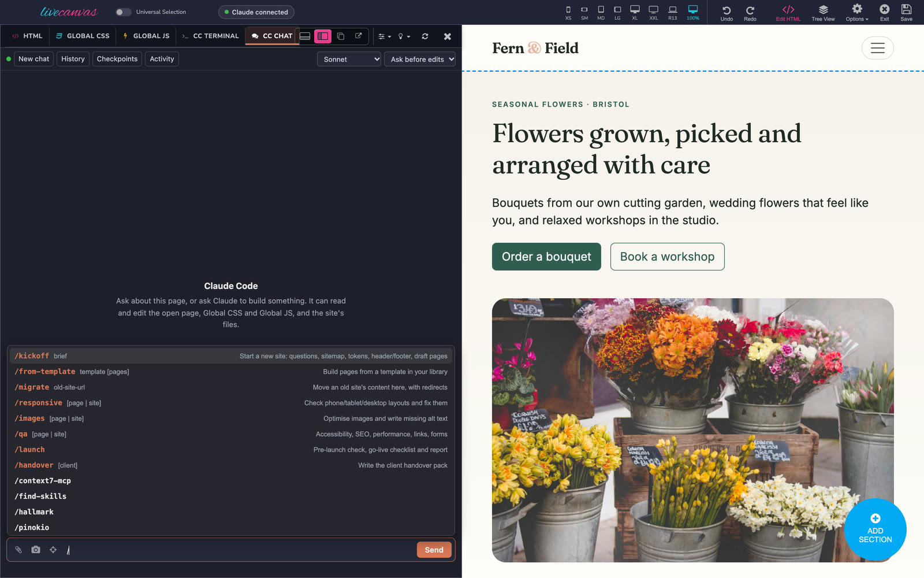Attach a file with the paperclip icon
This screenshot has height=578, width=924.
(18, 550)
